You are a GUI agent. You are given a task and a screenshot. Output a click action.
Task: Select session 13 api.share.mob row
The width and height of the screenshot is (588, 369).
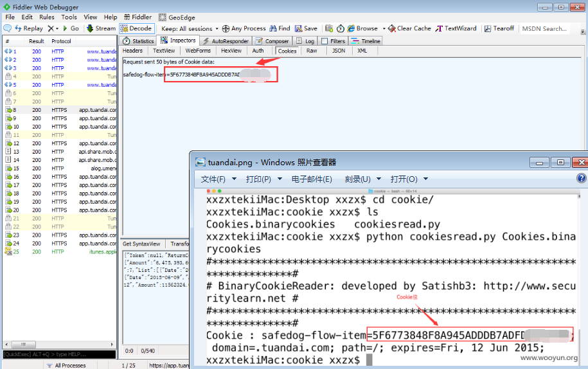tap(60, 152)
